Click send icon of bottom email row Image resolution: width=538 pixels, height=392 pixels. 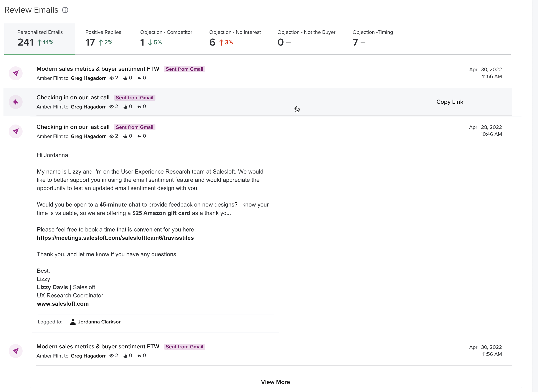[16, 351]
